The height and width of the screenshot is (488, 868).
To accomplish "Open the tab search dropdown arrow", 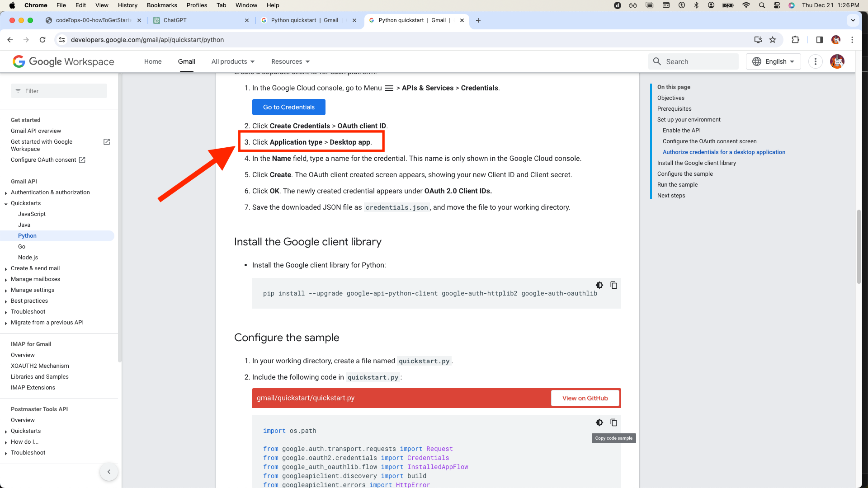I will (853, 20).
